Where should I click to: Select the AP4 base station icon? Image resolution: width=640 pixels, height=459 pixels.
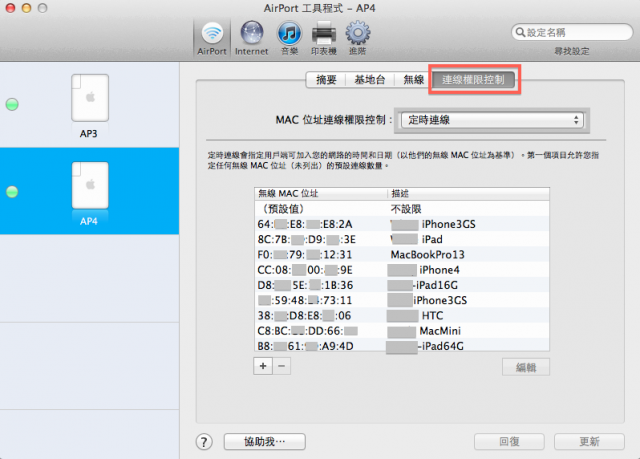90,185
